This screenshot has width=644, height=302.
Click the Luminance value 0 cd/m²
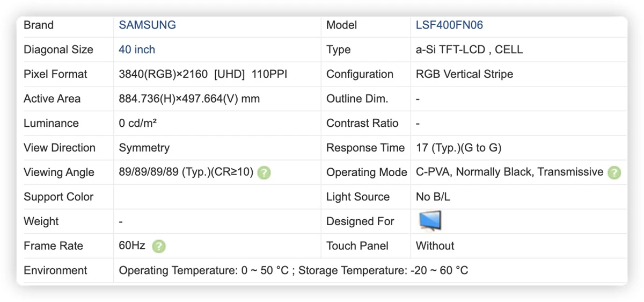point(138,123)
